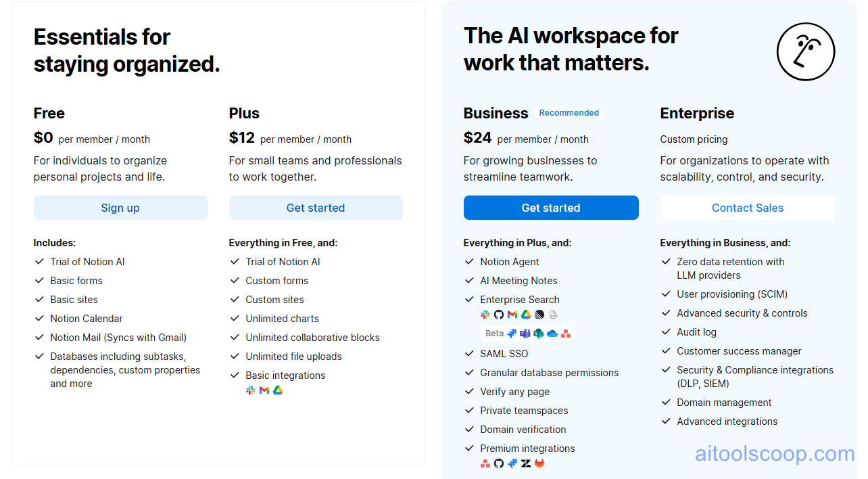Click the OneDrive icon in the Beta row
The image size is (868, 479).
click(552, 333)
